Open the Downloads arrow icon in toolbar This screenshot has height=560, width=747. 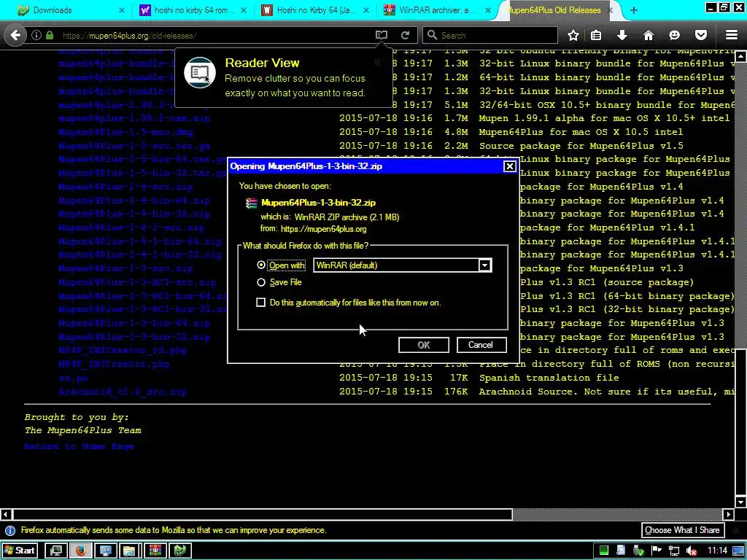point(622,35)
